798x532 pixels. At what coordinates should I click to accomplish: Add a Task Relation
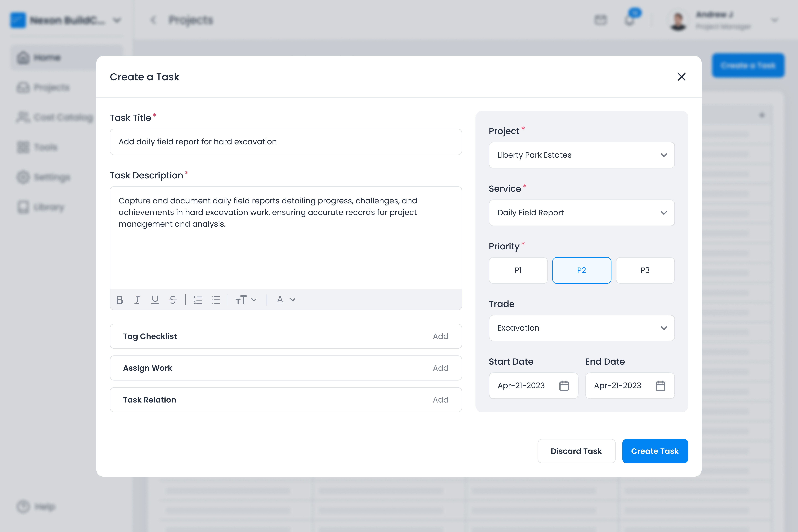coord(440,400)
